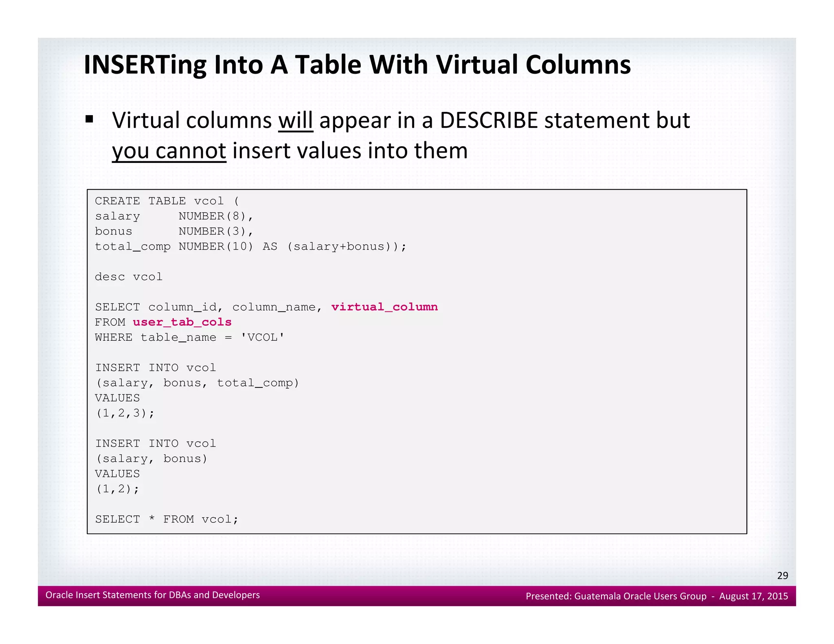Viewport: 834px width, 644px height.
Task: Click the line WHERE table_name = 'VCOL'
Action: coord(190,337)
